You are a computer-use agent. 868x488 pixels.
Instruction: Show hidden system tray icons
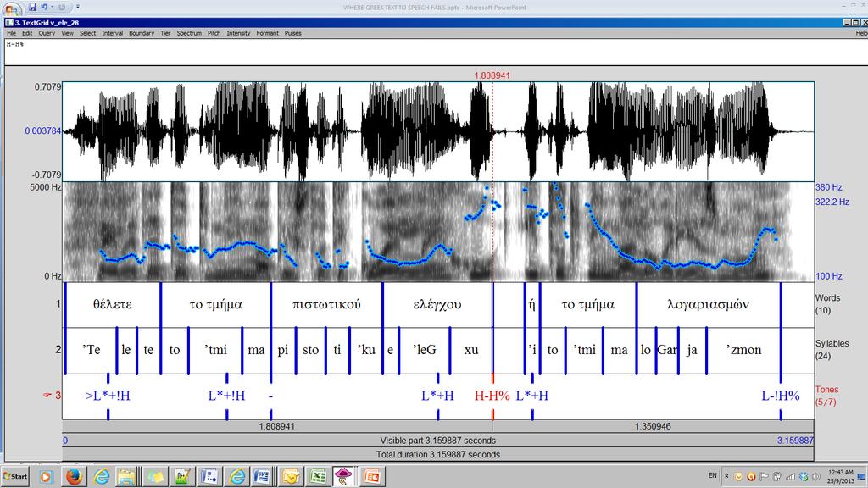point(726,476)
